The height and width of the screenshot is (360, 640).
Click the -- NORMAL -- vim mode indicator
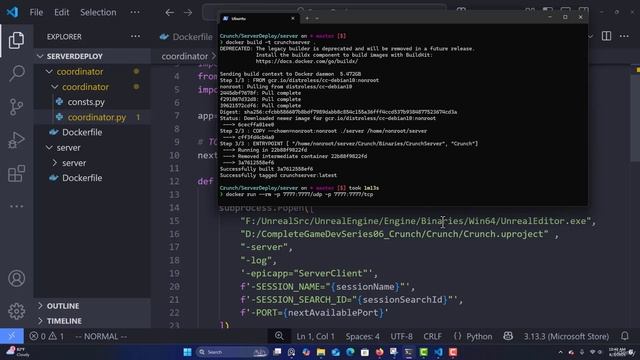click(x=101, y=336)
